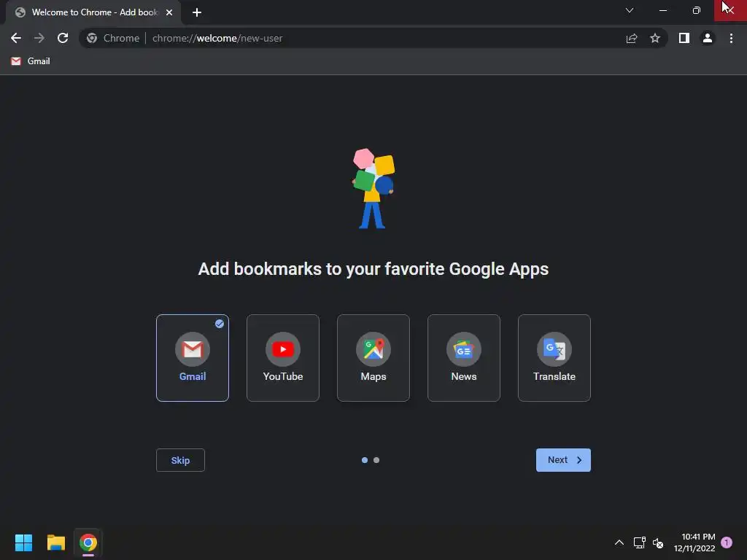Viewport: 747px width, 560px height.
Task: Close the Welcome to Chrome tab
Action: pos(169,12)
